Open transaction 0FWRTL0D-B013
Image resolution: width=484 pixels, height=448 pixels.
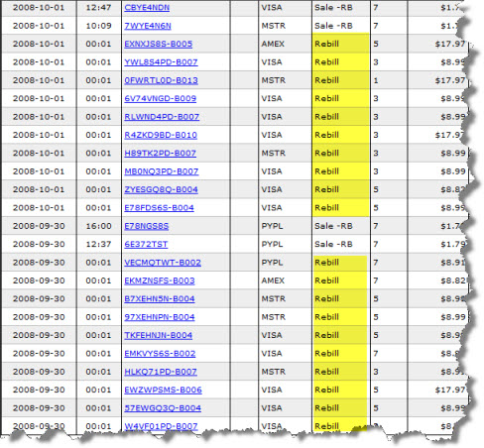click(x=161, y=80)
